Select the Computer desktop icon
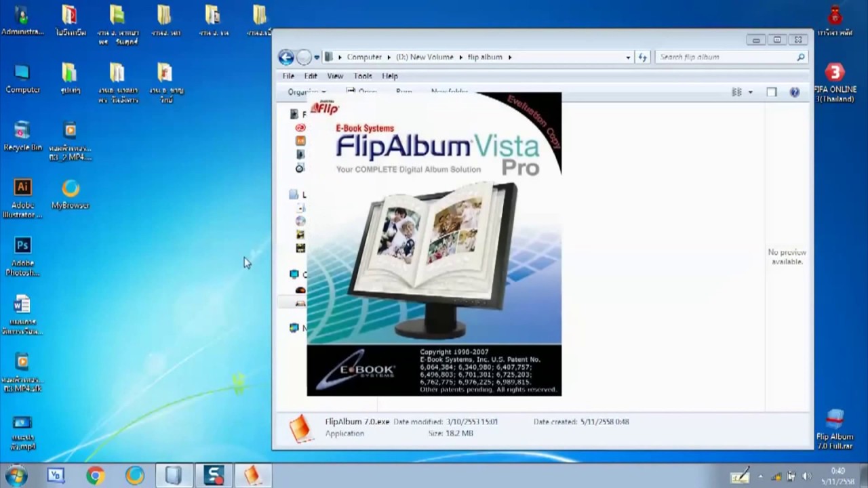 tap(22, 79)
